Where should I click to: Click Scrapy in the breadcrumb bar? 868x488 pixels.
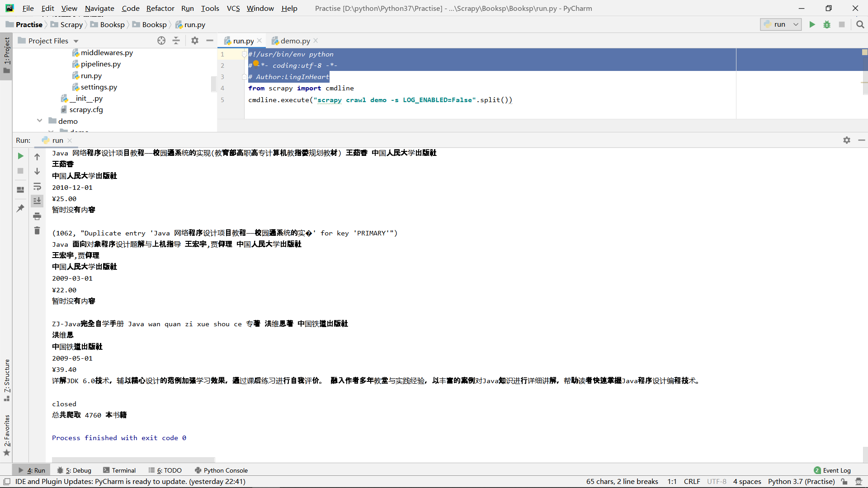pyautogui.click(x=67, y=24)
